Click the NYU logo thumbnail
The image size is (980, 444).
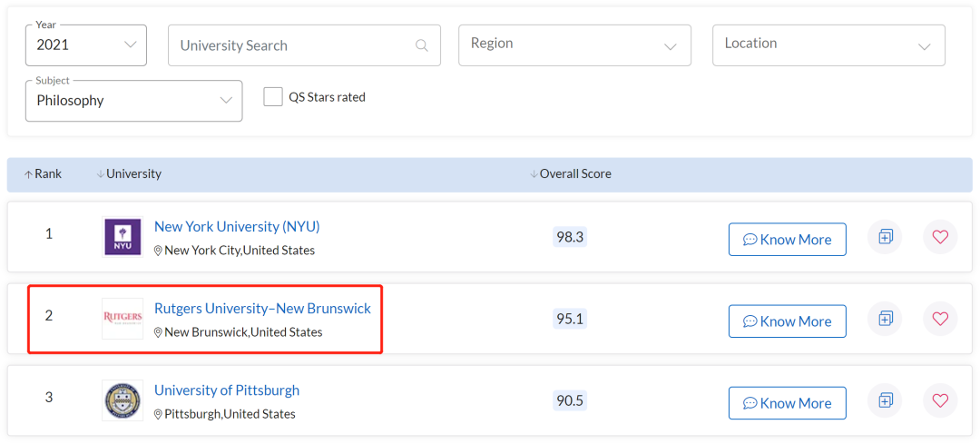pos(122,237)
